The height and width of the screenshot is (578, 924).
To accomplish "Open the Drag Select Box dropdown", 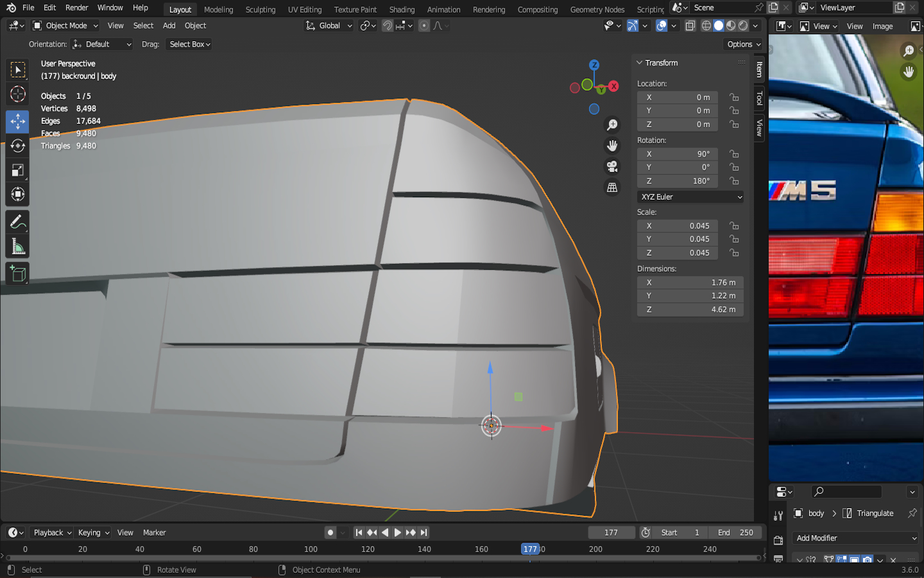I will 189,44.
